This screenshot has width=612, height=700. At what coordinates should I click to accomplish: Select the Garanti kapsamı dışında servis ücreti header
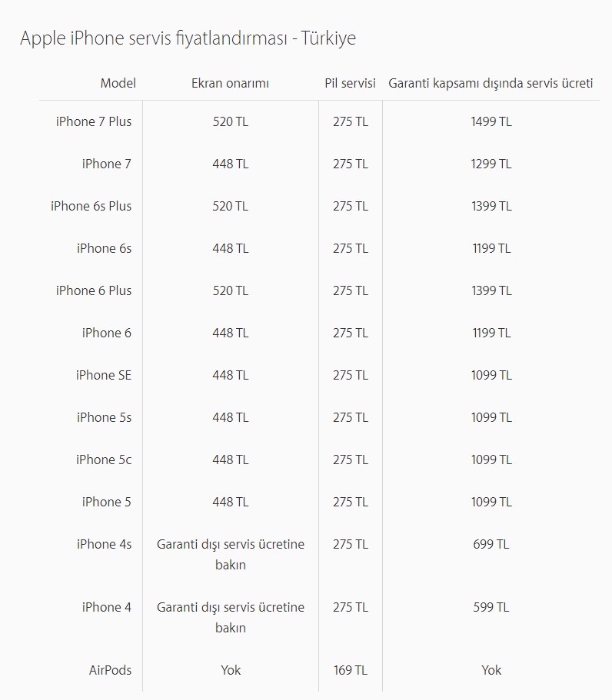point(491,84)
